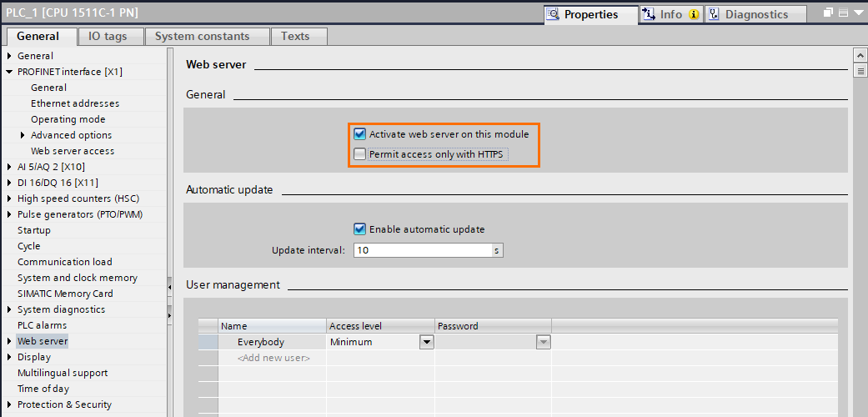Expand High speed counters (HSC) node
This screenshot has height=417, width=868.
[9, 198]
